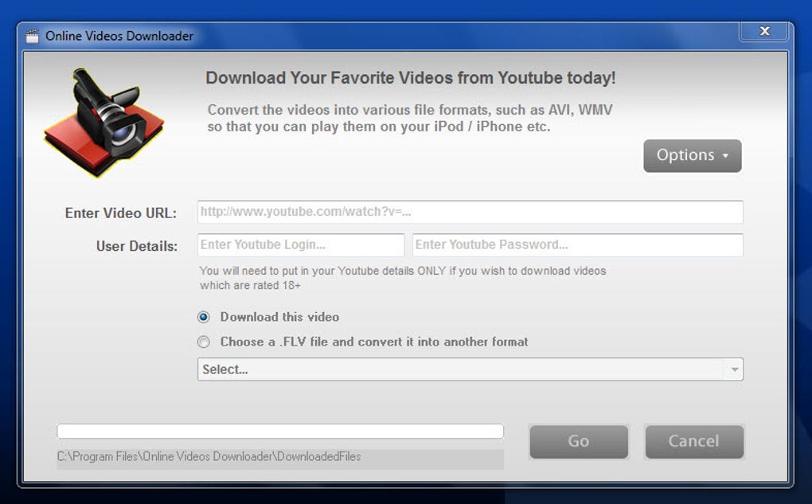Focus the Enter Youtube Password field
The width and height of the screenshot is (812, 504).
click(x=578, y=244)
